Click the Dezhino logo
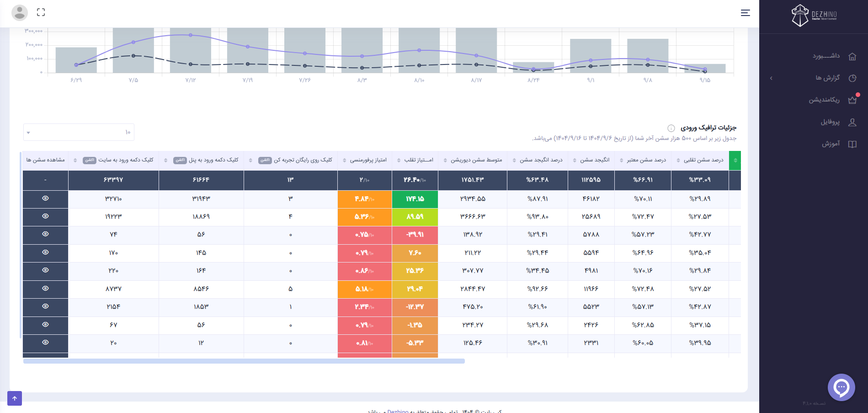Image resolution: width=868 pixels, height=413 pixels. click(814, 15)
